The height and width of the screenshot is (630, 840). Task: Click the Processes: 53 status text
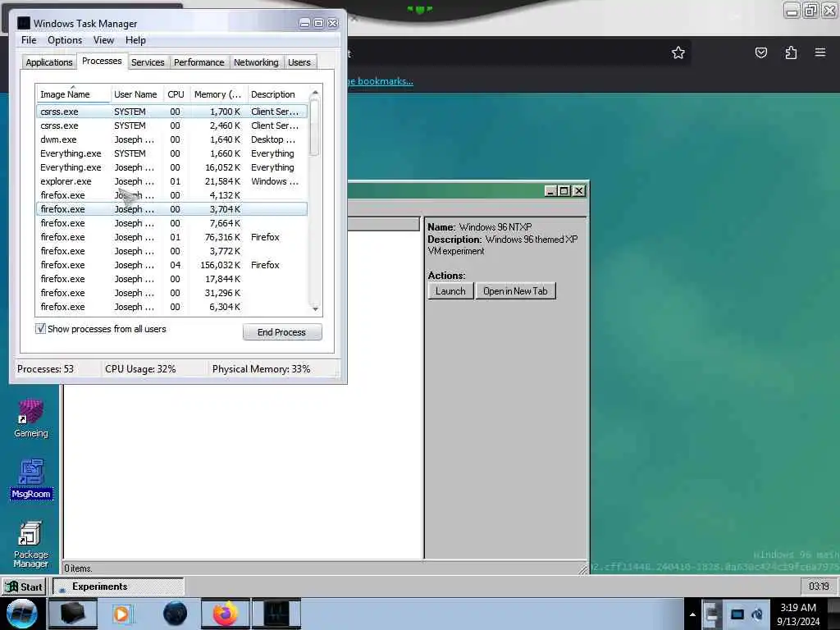(46, 369)
